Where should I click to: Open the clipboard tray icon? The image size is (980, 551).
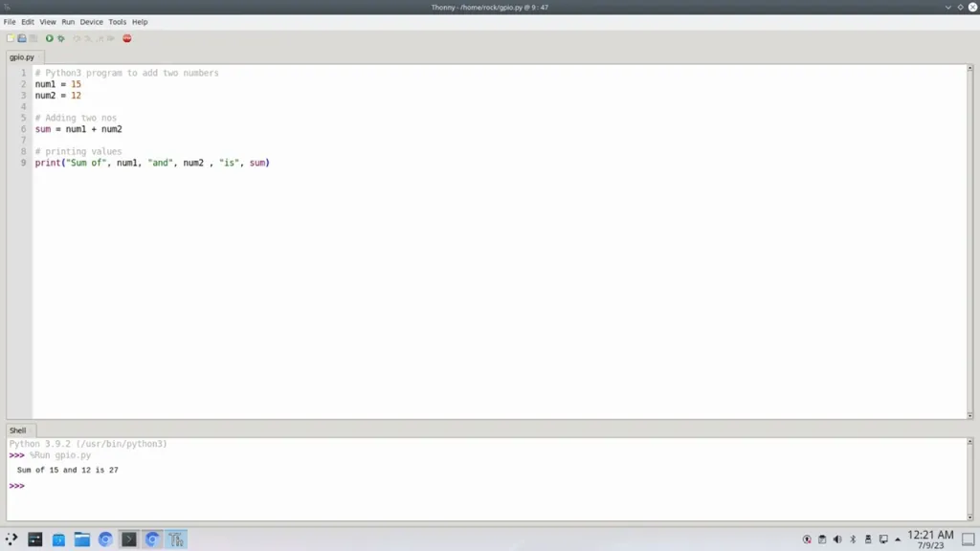[822, 540]
